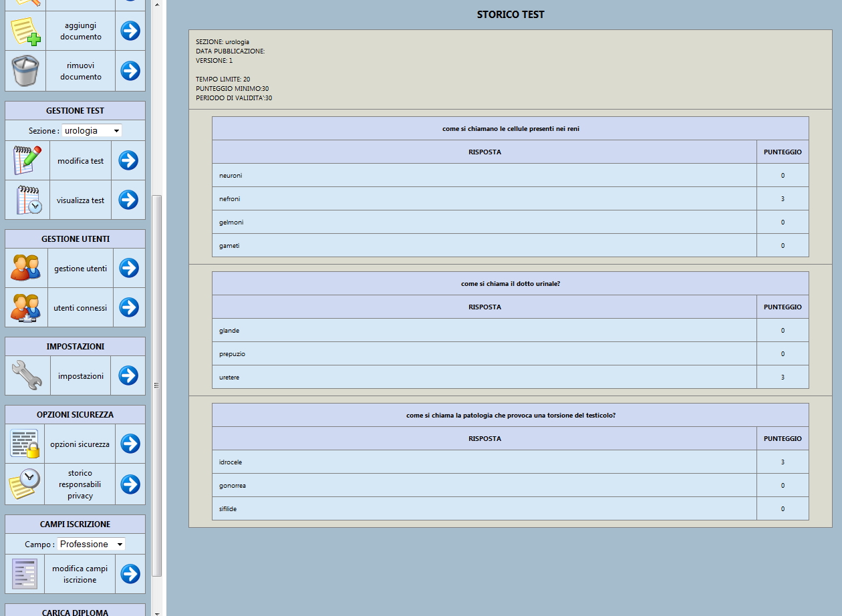Viewport: 842px width, 616px height.
Task: Select the gestione utenti people icon
Action: point(26,267)
